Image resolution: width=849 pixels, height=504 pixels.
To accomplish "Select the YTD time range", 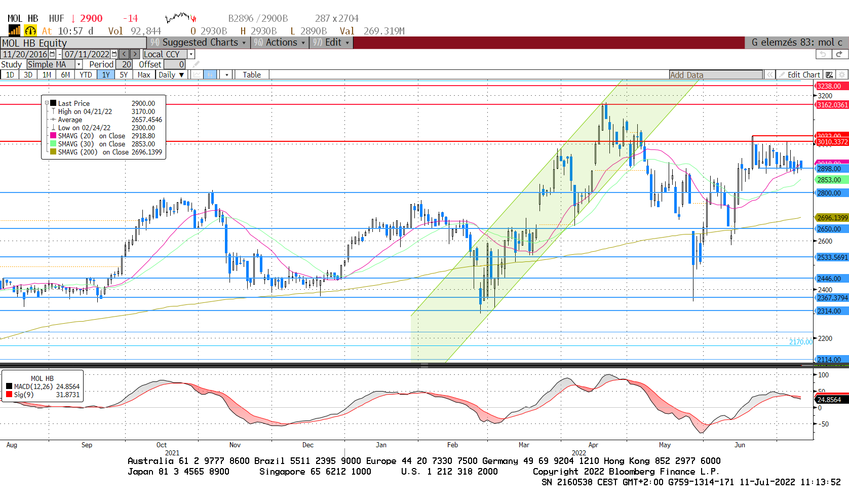I will coord(86,75).
